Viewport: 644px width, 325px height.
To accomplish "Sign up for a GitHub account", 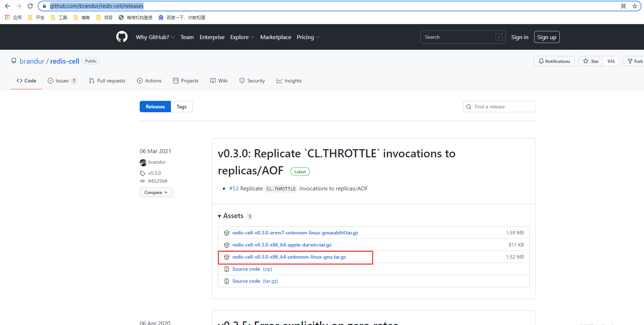I will pos(547,37).
